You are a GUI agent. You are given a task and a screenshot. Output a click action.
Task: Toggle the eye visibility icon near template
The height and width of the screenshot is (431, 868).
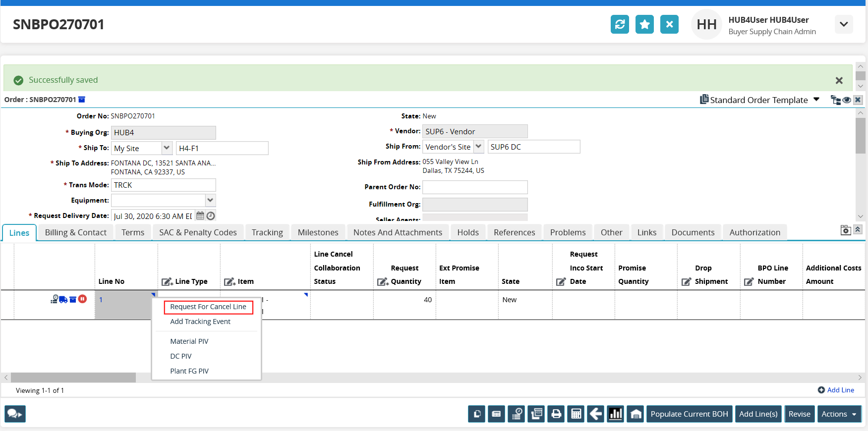click(847, 100)
